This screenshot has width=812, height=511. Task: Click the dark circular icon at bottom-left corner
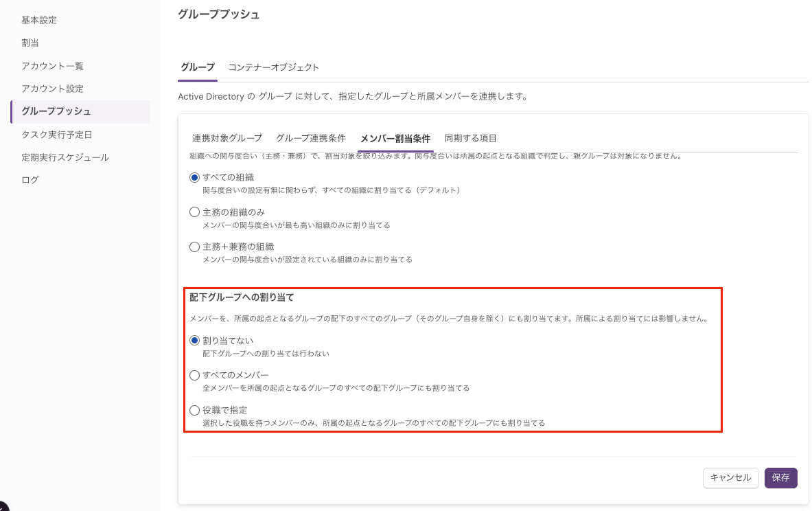pos(3,507)
